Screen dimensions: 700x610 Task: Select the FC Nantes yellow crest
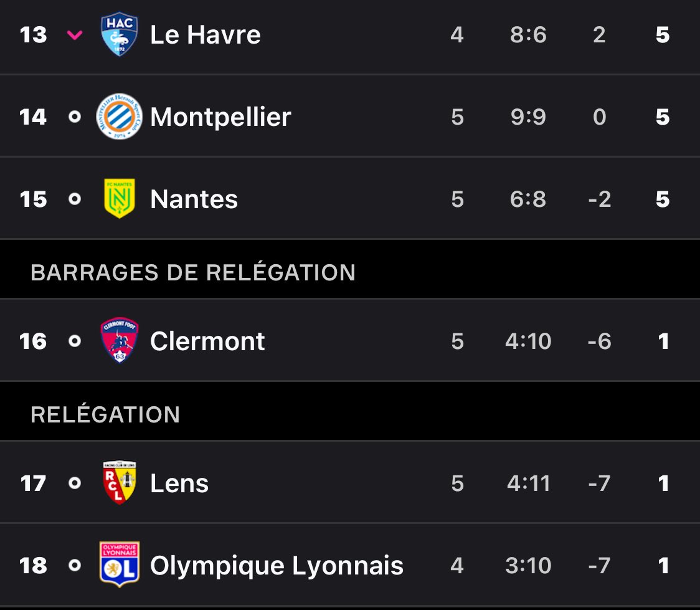pyautogui.click(x=119, y=198)
